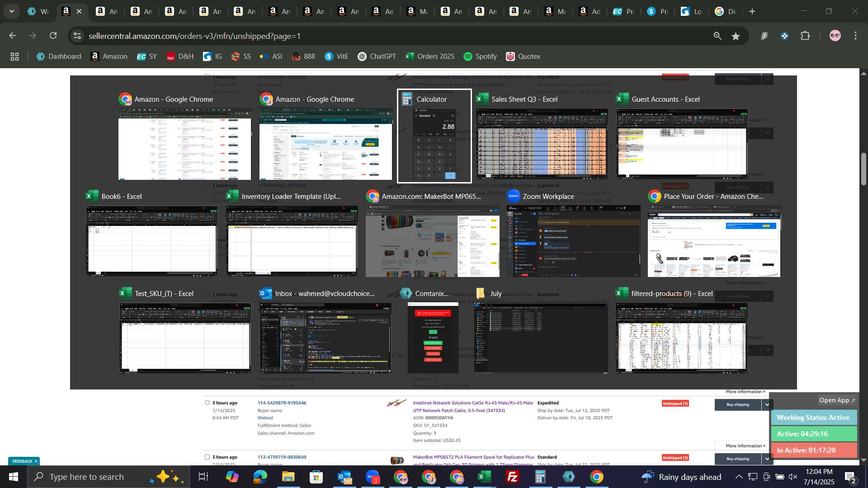Go back to previous page
Screen dimensions: 868x488
coord(12,36)
